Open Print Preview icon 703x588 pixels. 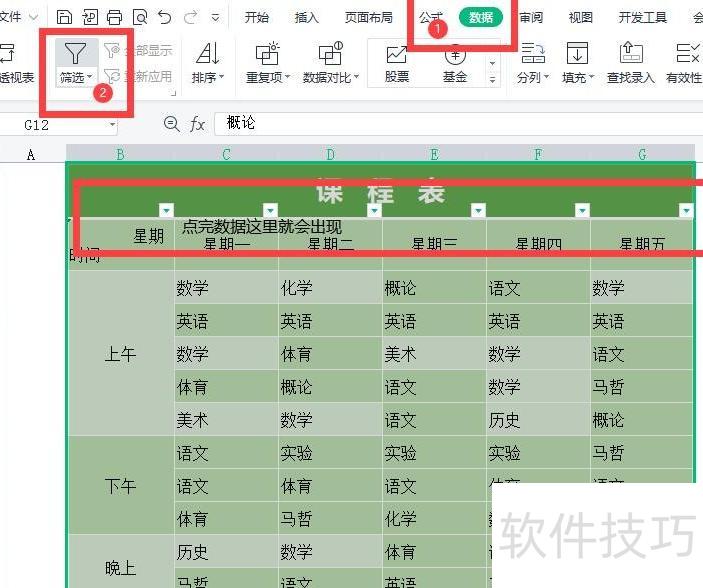[140, 17]
